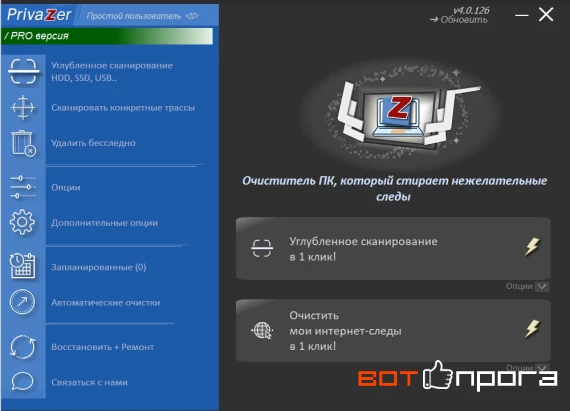Open the calendar scheduled cleanups icon
Image resolution: width=570 pixels, height=411 pixels.
point(23,266)
